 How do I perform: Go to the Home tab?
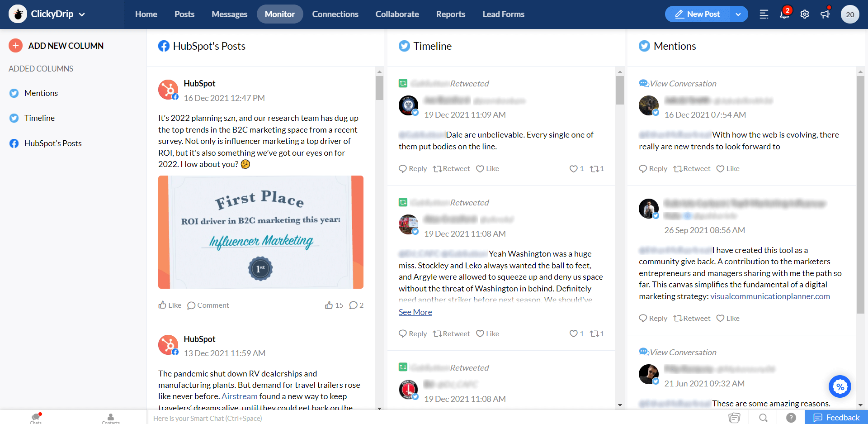146,14
